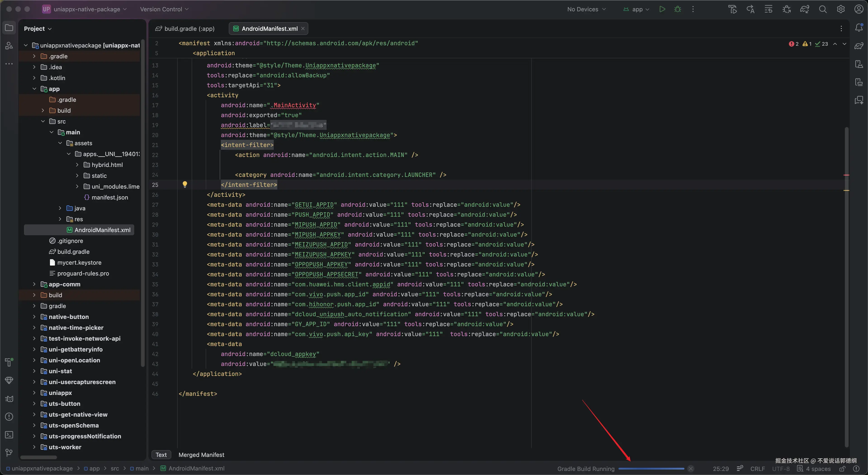Image resolution: width=868 pixels, height=475 pixels.
Task: Open IDE settings gear icon
Action: [841, 9]
